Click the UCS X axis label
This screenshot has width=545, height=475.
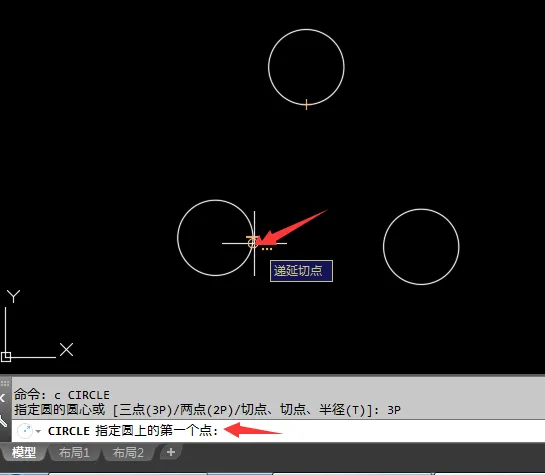click(x=66, y=350)
